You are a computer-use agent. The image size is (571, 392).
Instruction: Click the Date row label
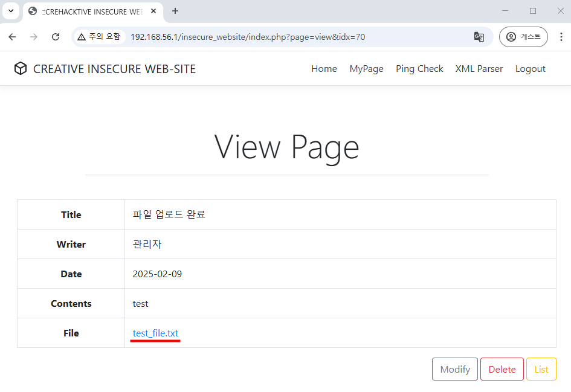(x=71, y=274)
